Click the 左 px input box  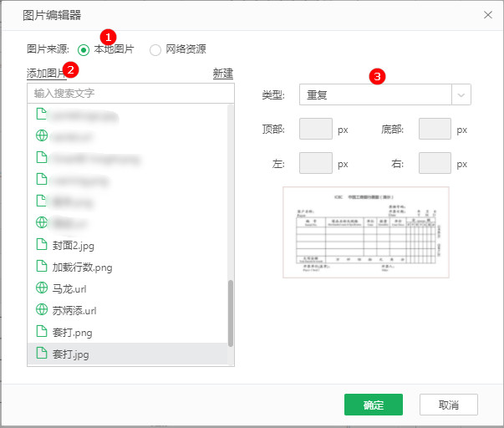coord(316,163)
